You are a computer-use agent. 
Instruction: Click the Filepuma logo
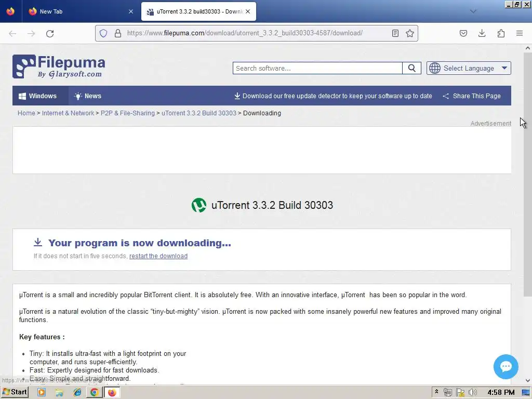[59, 66]
